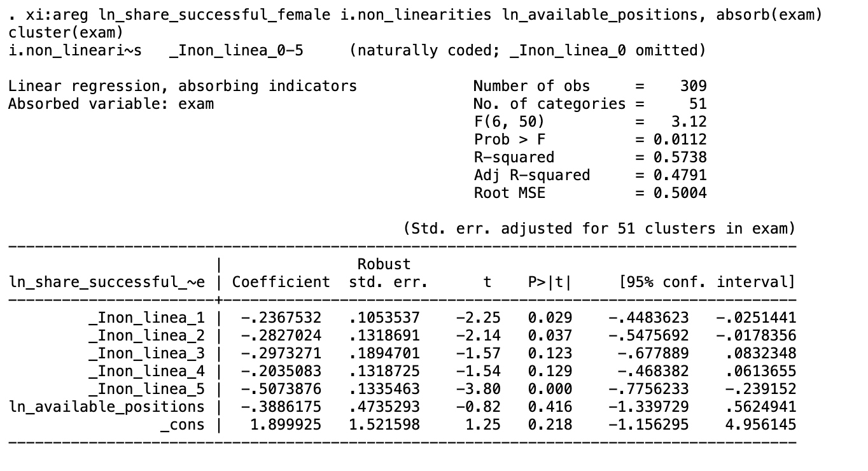868x471 pixels.
Task: Click the Adj R-squared value 0.4791
Action: click(680, 175)
